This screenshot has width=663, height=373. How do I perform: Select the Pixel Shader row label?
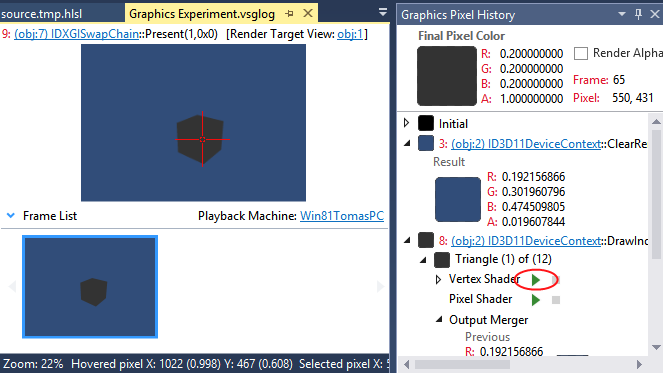pos(480,299)
